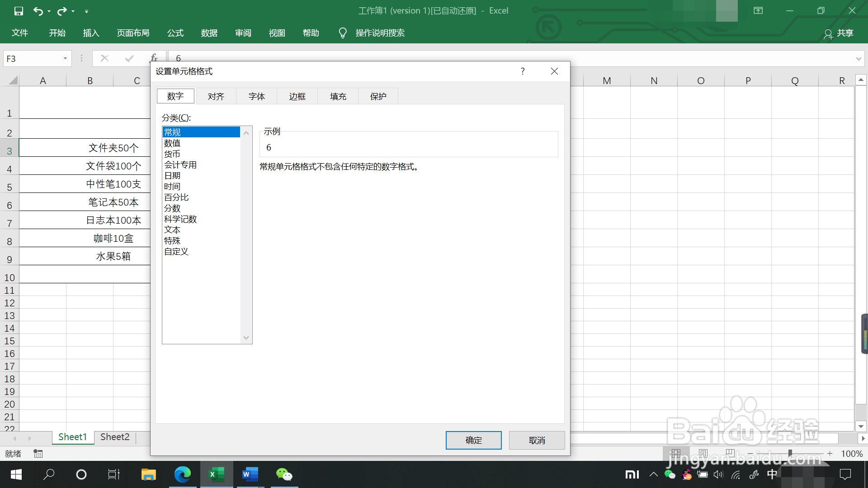Viewport: 868px width, 488px height.
Task: Switch to the 对齐 tab
Action: pos(216,96)
